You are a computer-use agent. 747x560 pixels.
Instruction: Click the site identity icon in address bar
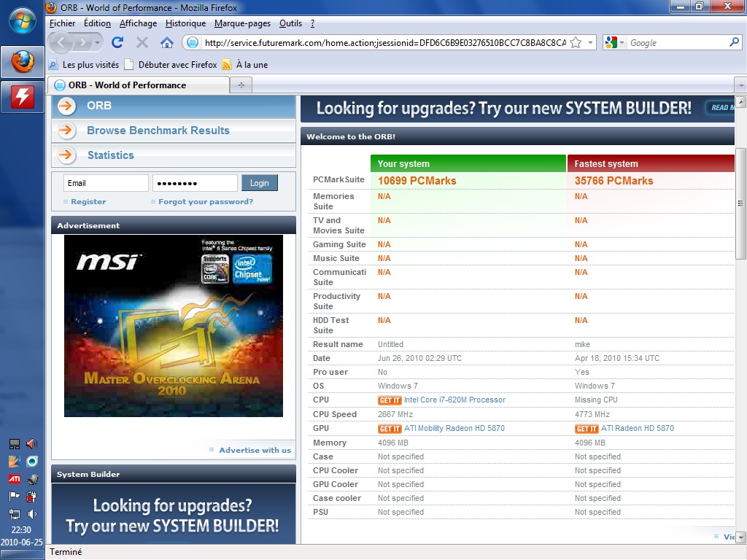[192, 43]
